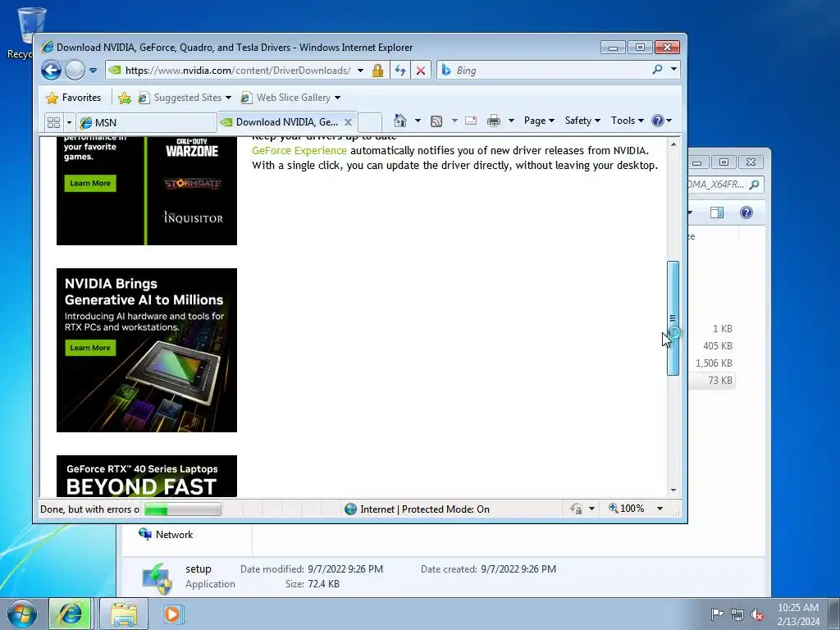Viewport: 840px width, 630px height.
Task: Click the page scrollbar down arrow
Action: (x=673, y=491)
